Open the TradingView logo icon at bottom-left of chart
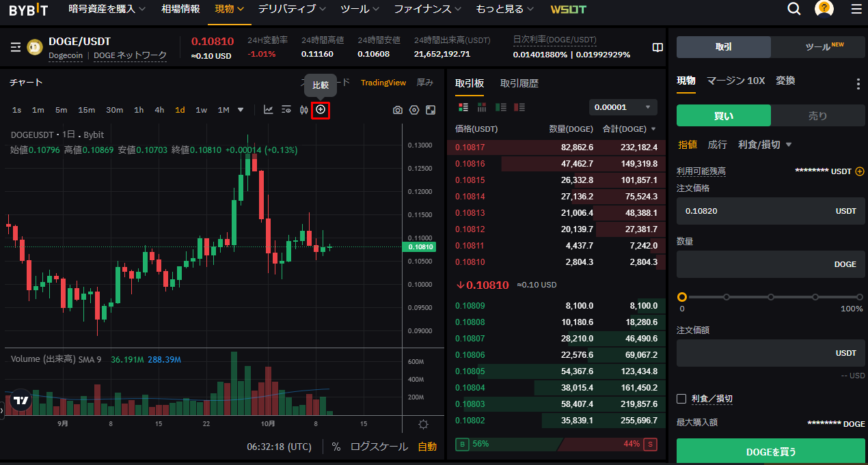 point(19,401)
